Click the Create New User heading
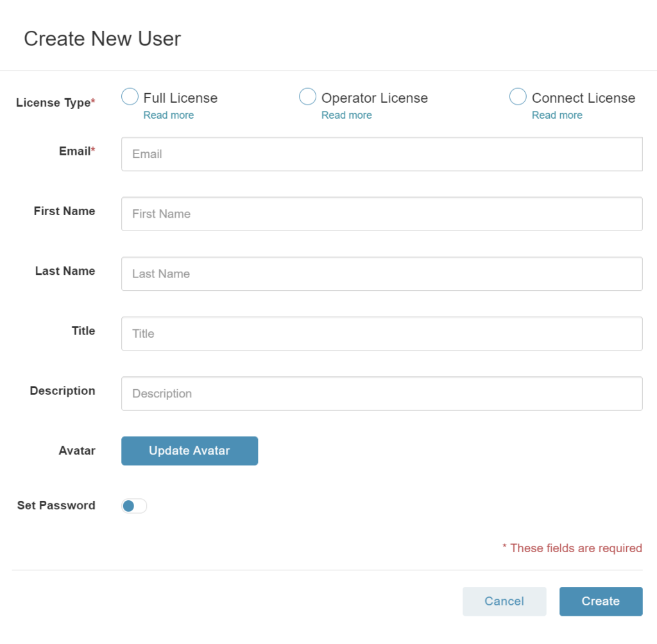 [102, 39]
